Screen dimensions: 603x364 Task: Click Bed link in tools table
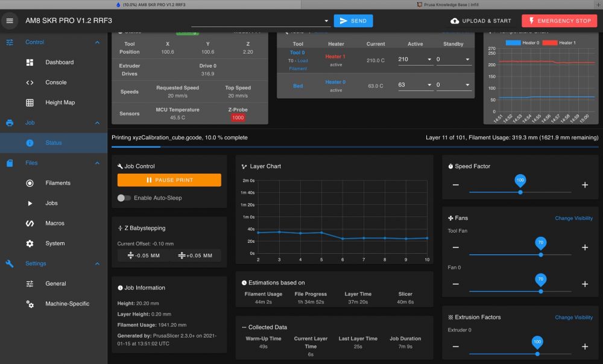tap(298, 86)
